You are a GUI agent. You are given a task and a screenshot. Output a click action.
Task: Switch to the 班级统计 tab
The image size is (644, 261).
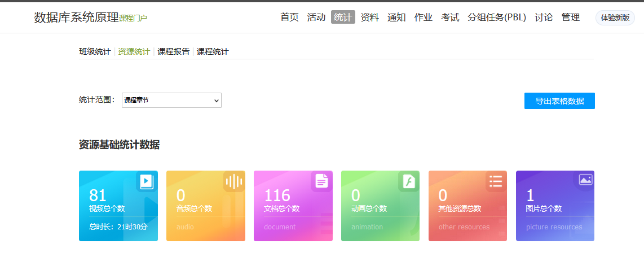click(x=95, y=51)
